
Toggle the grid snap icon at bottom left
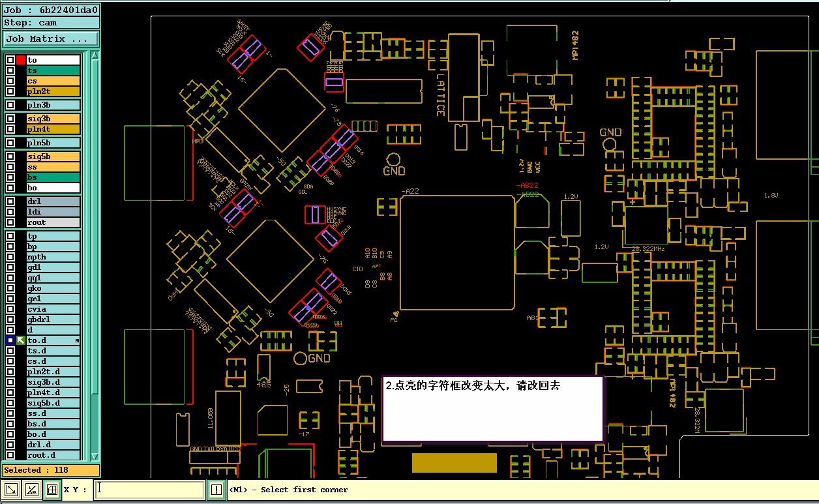pyautogui.click(x=52, y=490)
